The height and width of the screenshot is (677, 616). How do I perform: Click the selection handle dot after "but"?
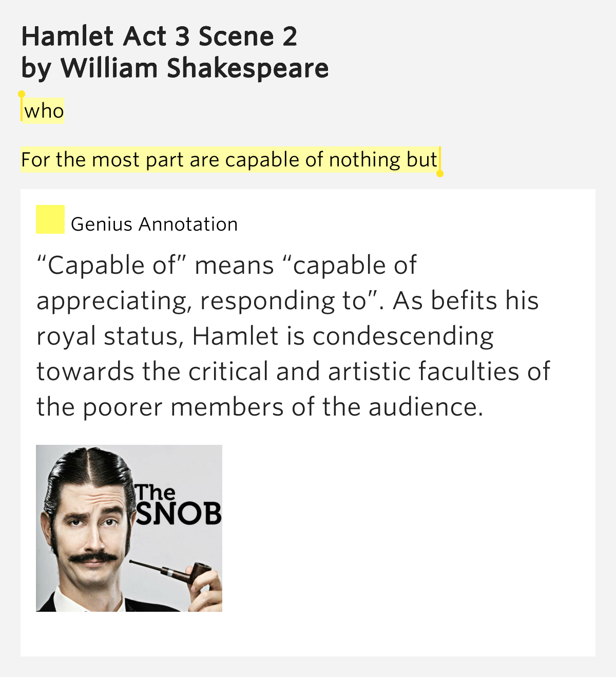pyautogui.click(x=439, y=174)
